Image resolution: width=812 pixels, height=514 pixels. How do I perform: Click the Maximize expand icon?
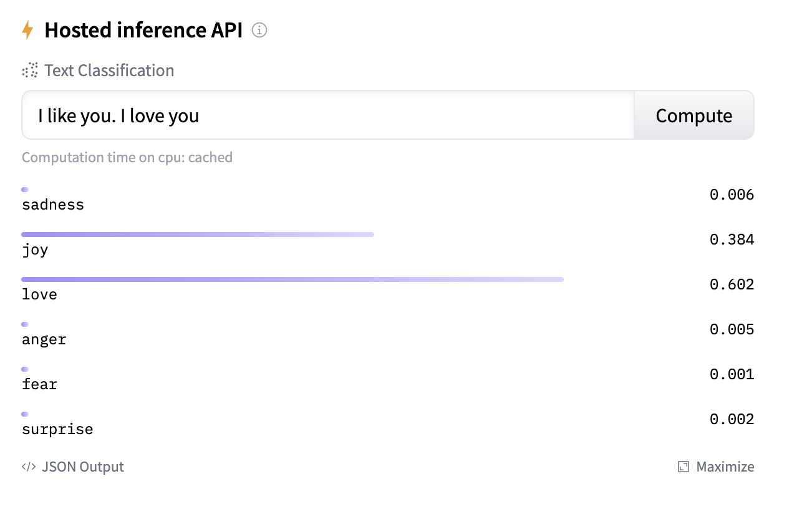pyautogui.click(x=684, y=467)
